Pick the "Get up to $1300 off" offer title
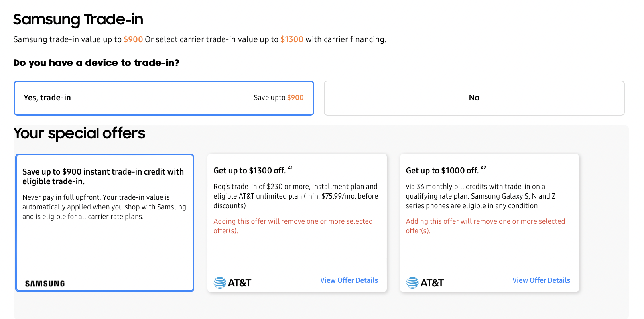This screenshot has width=644, height=319. [249, 171]
